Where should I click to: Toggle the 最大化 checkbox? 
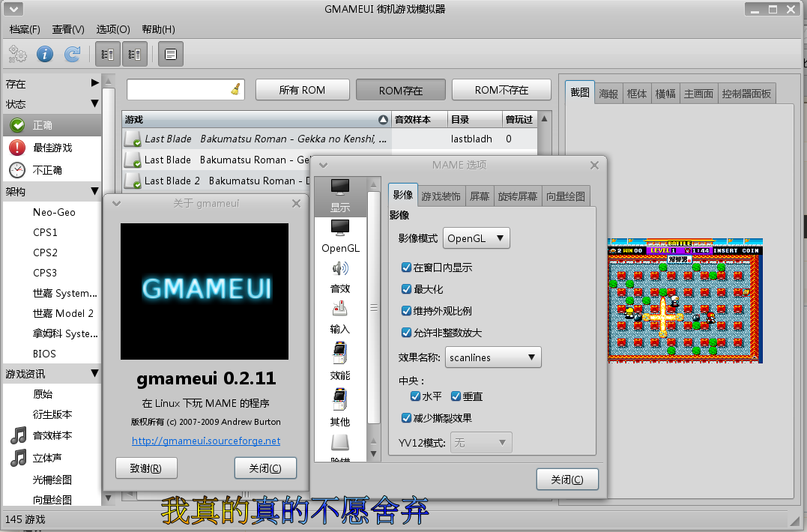tap(406, 288)
